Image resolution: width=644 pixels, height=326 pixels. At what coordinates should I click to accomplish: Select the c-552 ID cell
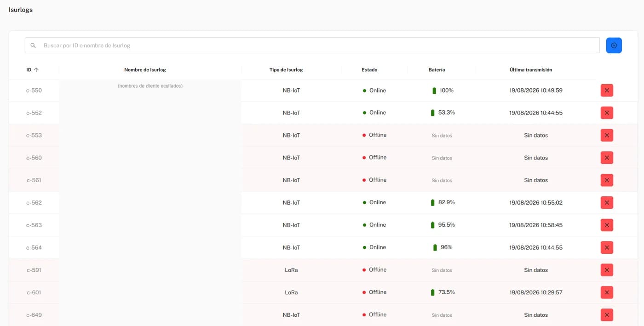34,113
